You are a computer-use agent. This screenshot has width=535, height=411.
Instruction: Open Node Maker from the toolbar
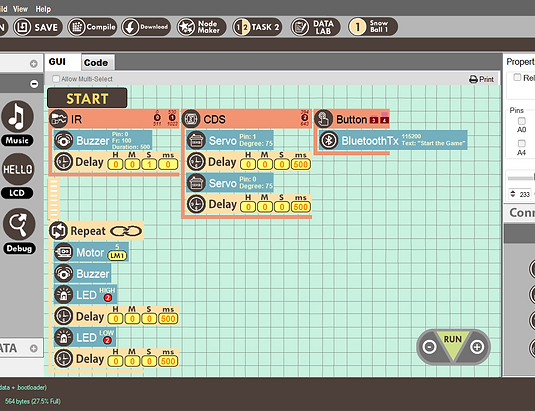click(x=201, y=27)
